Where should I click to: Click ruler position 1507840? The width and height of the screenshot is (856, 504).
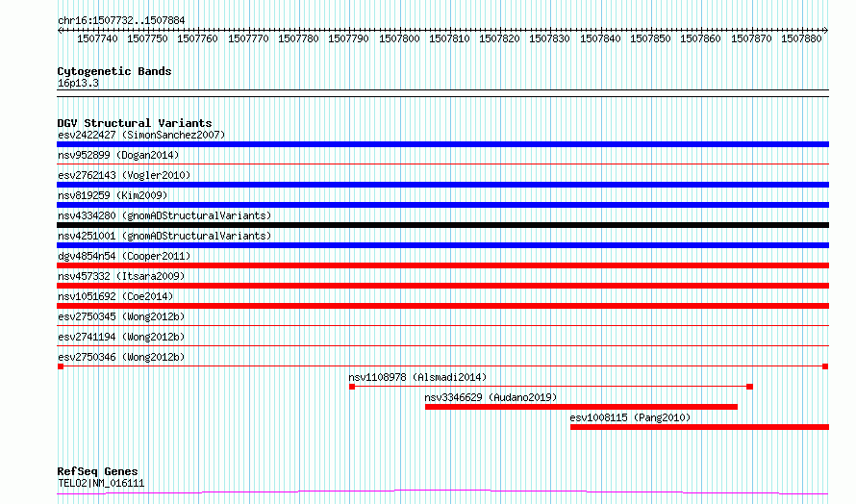(x=600, y=38)
